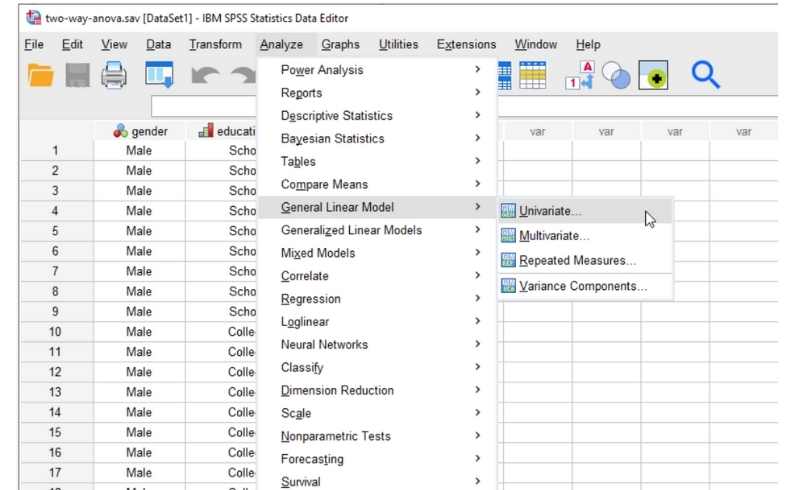
Task: Open the Data menu
Action: [x=158, y=44]
